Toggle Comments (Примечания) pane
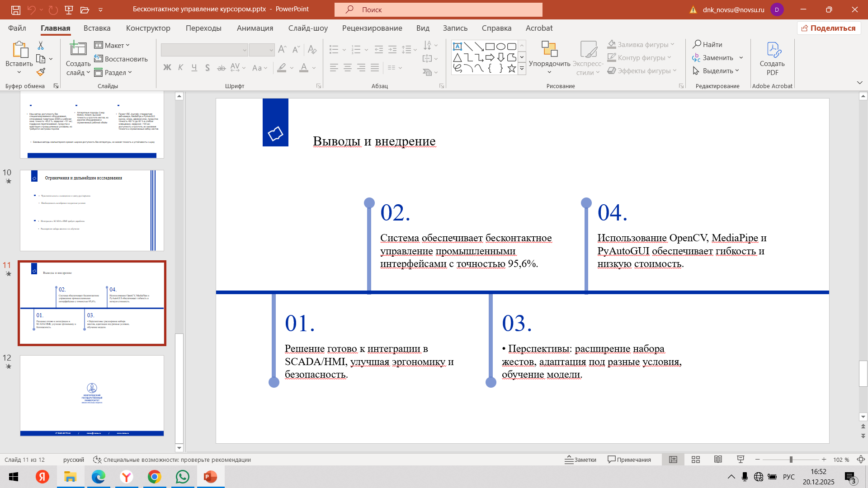 pos(629,460)
